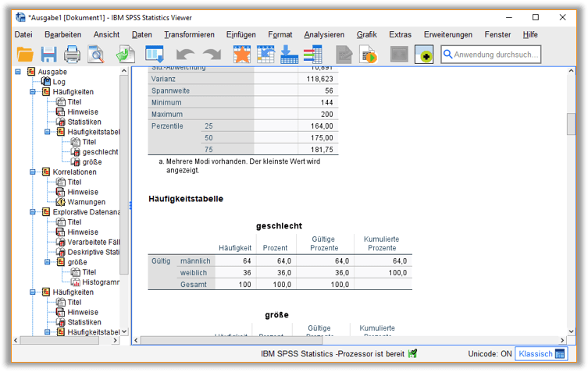Click the Varianz value 118,623
Image resolution: width=588 pixels, height=372 pixels.
tap(319, 79)
